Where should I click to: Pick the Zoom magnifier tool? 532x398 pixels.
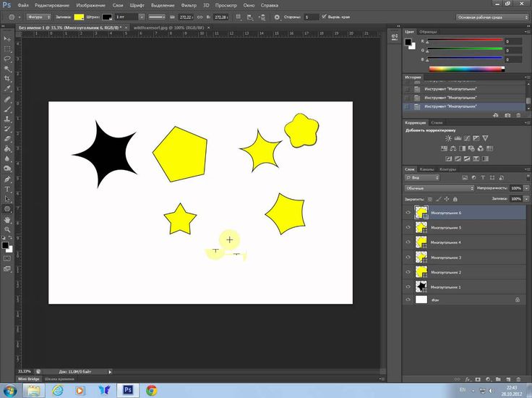[x=7, y=229]
